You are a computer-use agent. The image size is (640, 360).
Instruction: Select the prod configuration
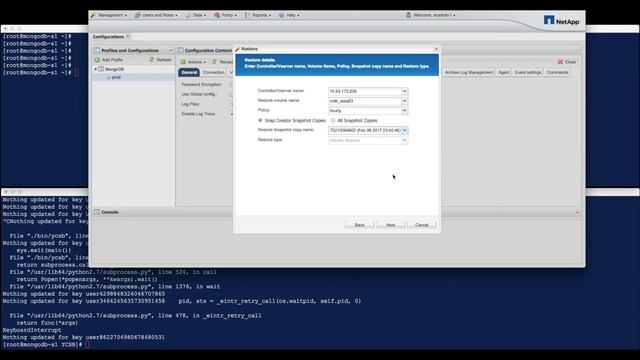tap(116, 77)
